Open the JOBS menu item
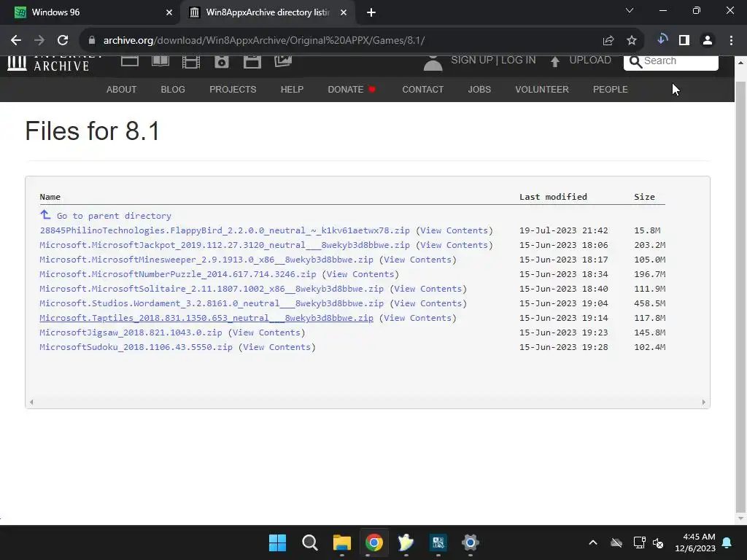 [x=479, y=90]
